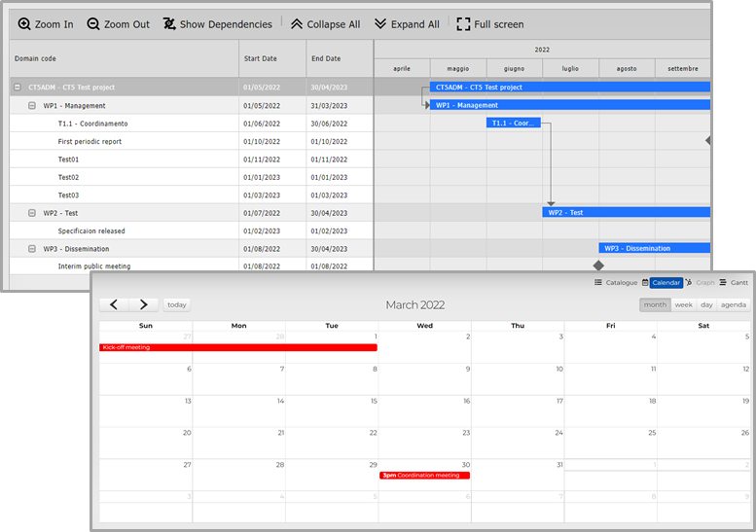
Task: Collapse the WP2 - Test tree node
Action: tap(32, 213)
